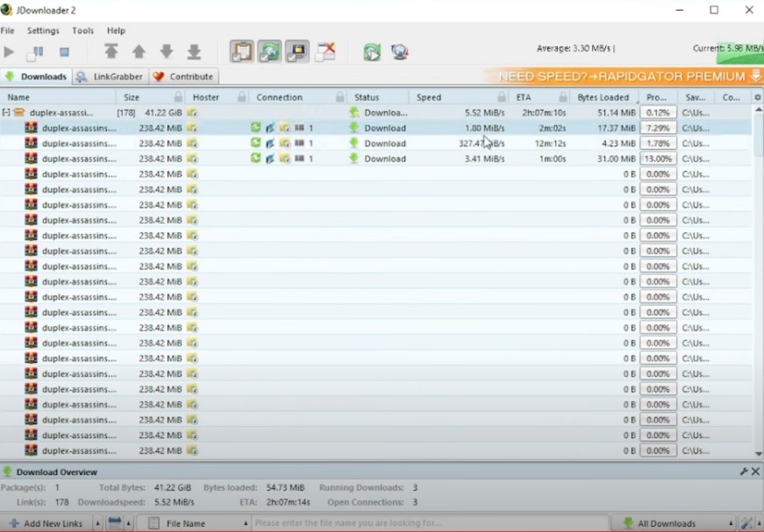Click the wrench icon in Download Overview
Viewport: 764px width, 532px height.
click(743, 472)
